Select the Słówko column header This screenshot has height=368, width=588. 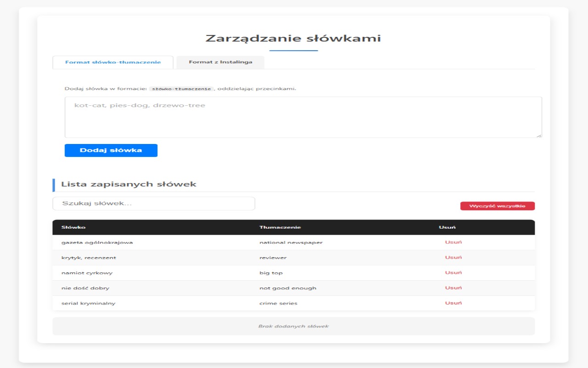(x=73, y=227)
